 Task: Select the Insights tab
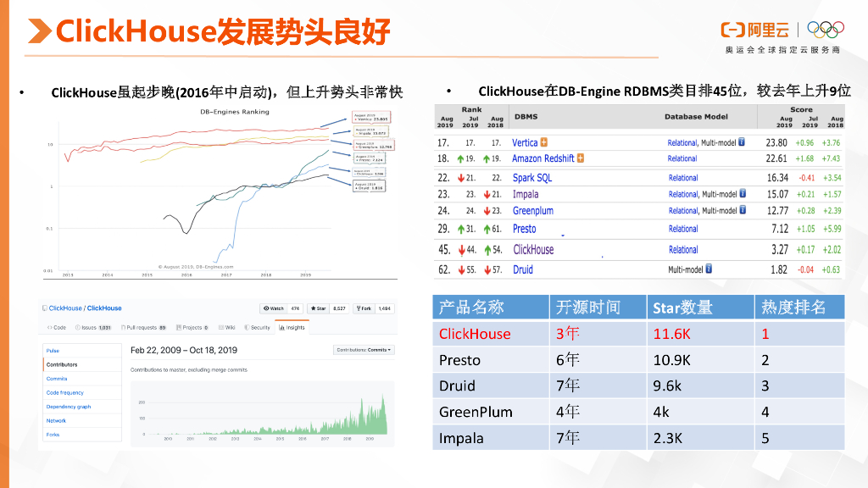click(292, 328)
